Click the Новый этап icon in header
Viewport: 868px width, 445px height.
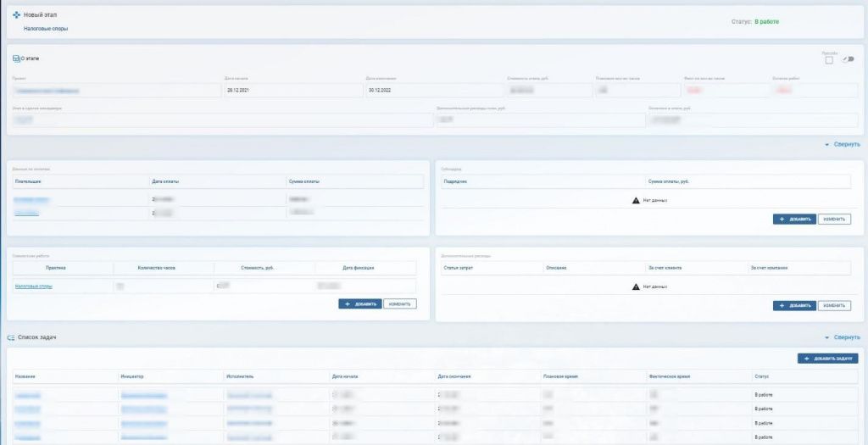(16, 15)
